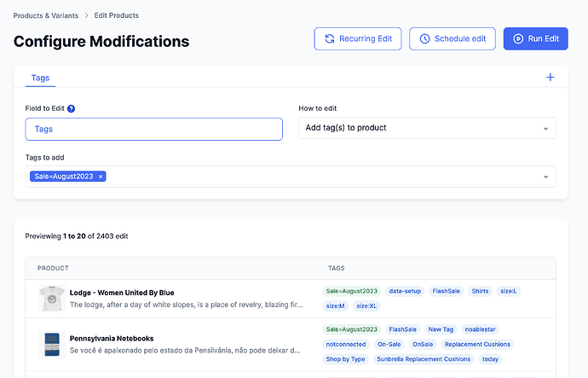Click the Run Edit button label
This screenshot has height=378, width=588.
coord(543,38)
